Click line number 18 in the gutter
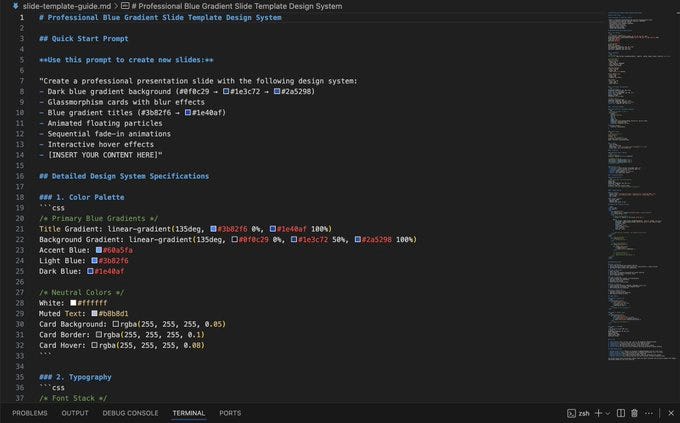The width and height of the screenshot is (680, 423). pyautogui.click(x=20, y=197)
